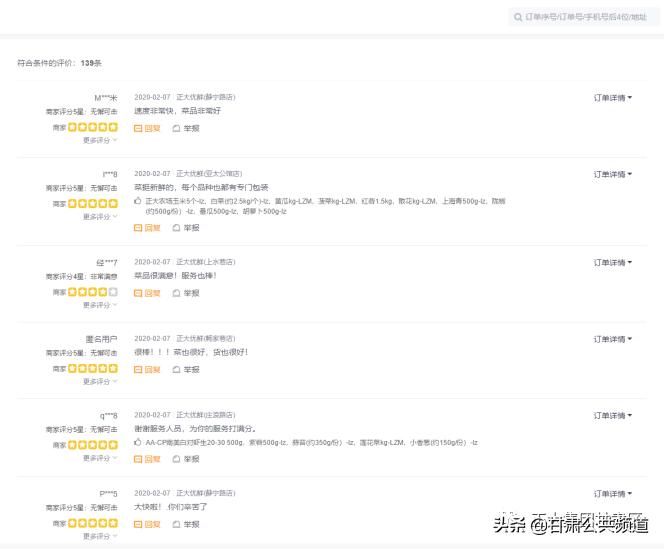Select the 符合条件的评价 139条 count text

tap(59, 63)
